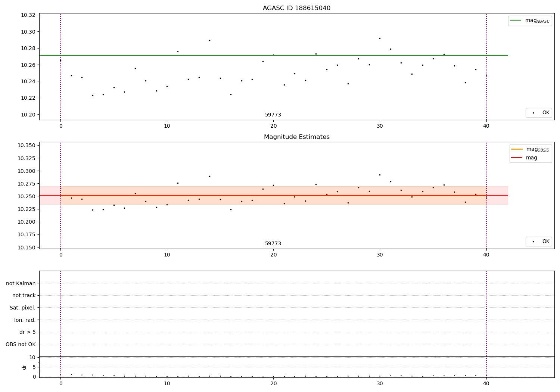This screenshot has width=560, height=392.
Task: Click the '10.24' y-axis tick of top plot
Action: tap(28, 81)
